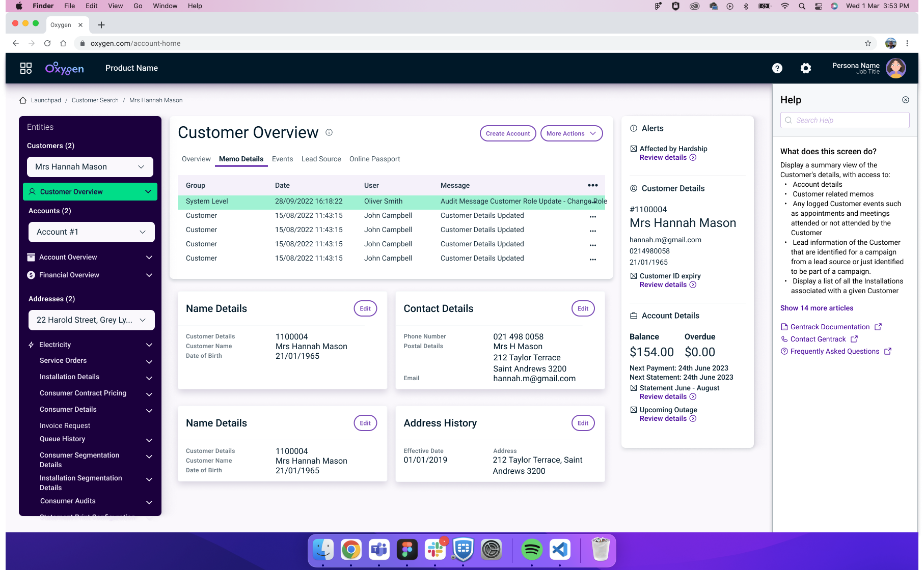Open settings gear in header
Image resolution: width=924 pixels, height=570 pixels.
coord(805,68)
